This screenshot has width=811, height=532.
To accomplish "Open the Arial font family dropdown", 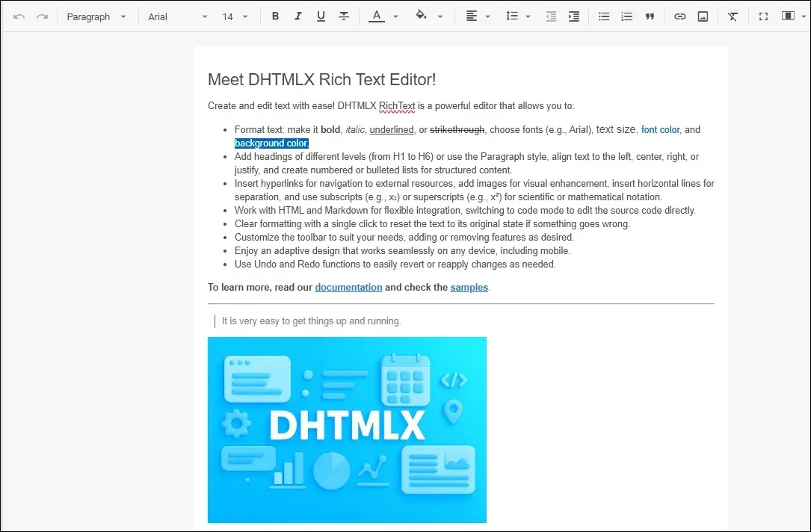I will [177, 16].
